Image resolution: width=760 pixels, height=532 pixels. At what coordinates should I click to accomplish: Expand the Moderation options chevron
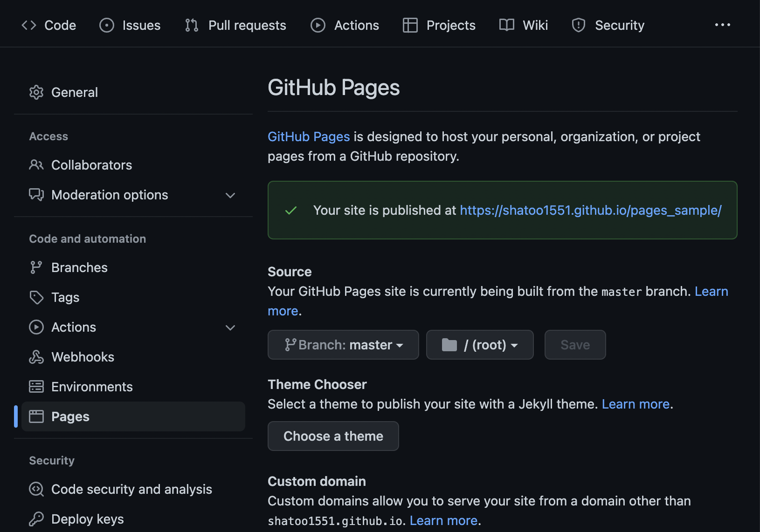coord(230,195)
